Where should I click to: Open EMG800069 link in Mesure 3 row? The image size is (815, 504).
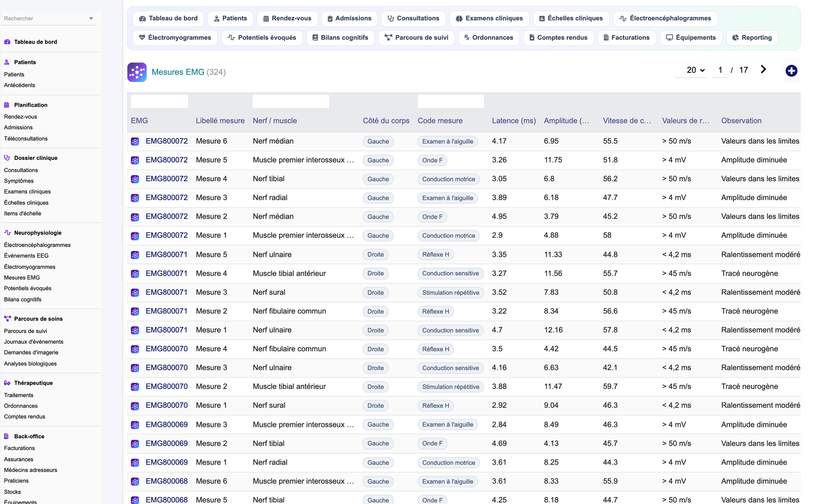click(x=167, y=424)
